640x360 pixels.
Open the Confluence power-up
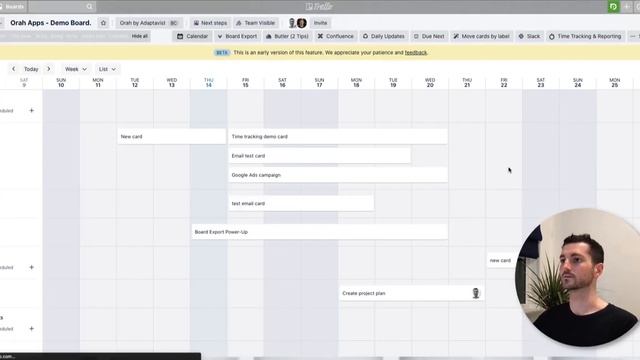[336, 36]
